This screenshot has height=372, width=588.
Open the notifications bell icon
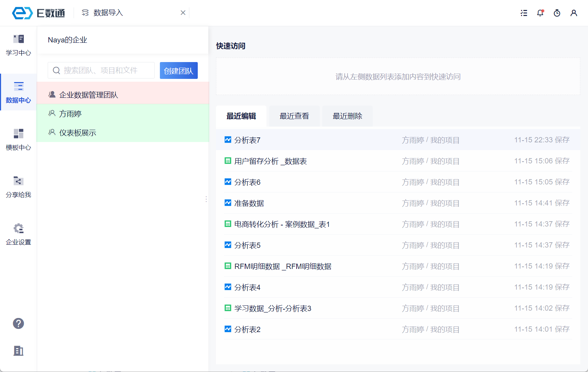(x=540, y=13)
